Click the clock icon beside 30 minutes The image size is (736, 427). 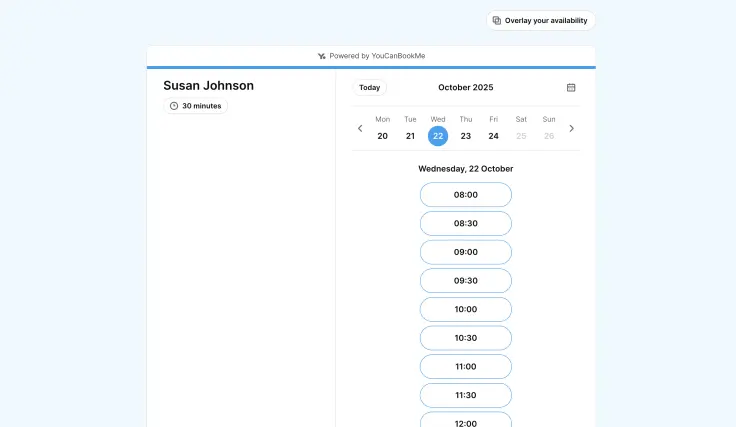[174, 106]
